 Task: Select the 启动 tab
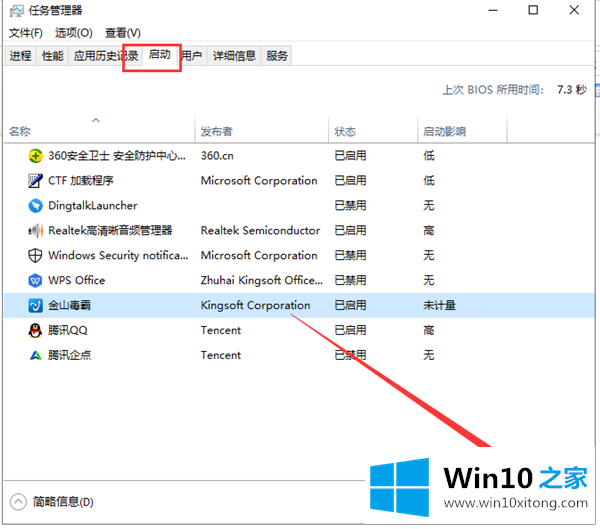(160, 55)
